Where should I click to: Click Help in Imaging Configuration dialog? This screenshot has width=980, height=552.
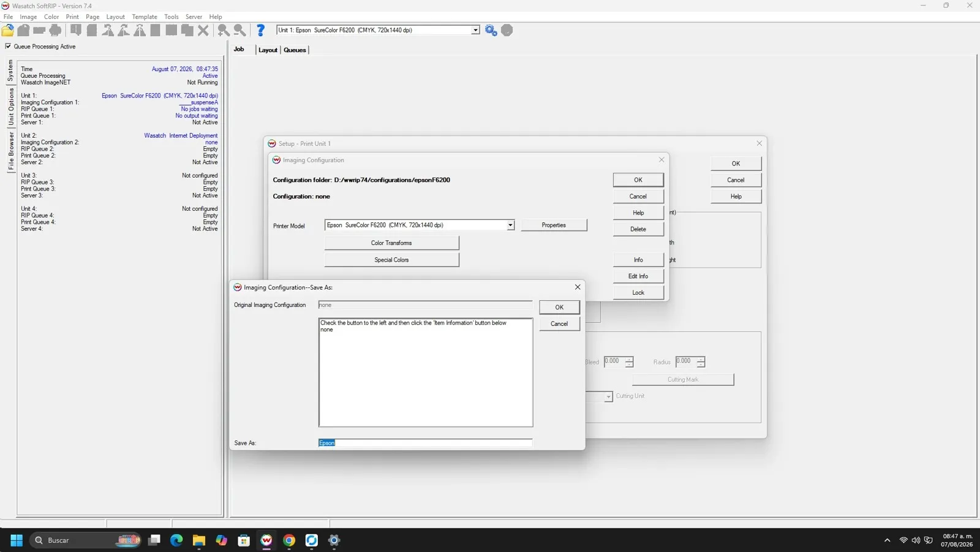[x=638, y=213]
